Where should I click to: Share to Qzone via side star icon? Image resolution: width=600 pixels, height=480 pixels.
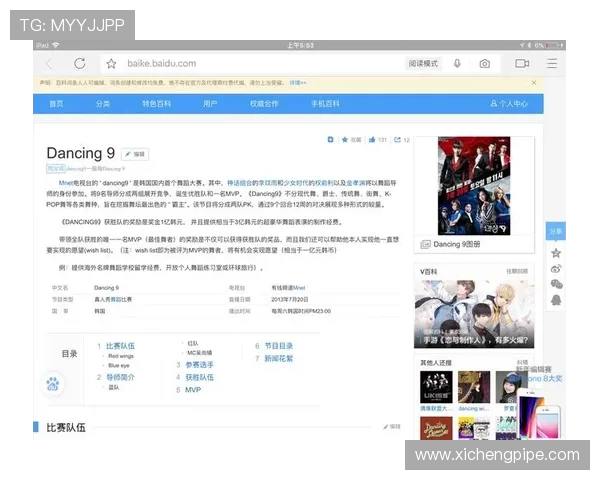[556, 253]
